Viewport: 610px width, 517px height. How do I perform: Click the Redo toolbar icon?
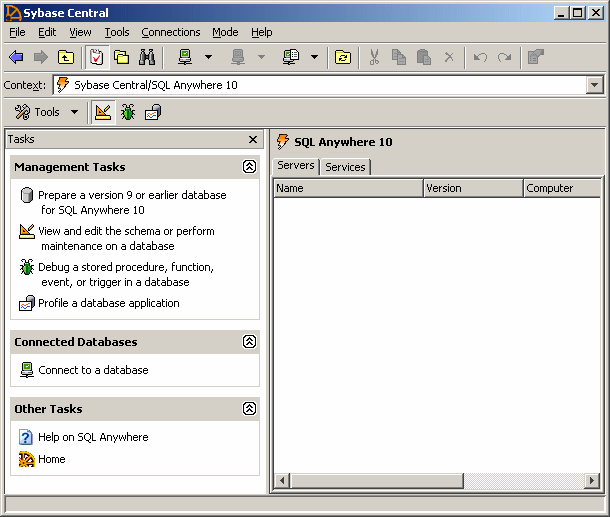pyautogui.click(x=505, y=57)
